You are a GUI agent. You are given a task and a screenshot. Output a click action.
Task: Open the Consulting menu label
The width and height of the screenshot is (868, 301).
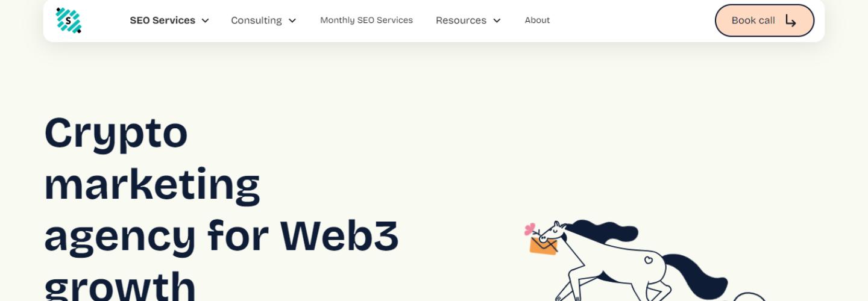tap(256, 20)
